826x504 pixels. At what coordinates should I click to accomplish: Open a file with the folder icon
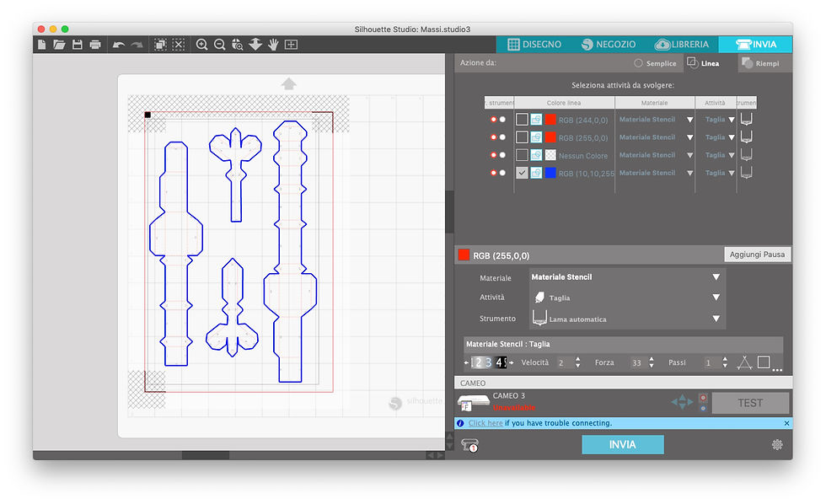(59, 45)
